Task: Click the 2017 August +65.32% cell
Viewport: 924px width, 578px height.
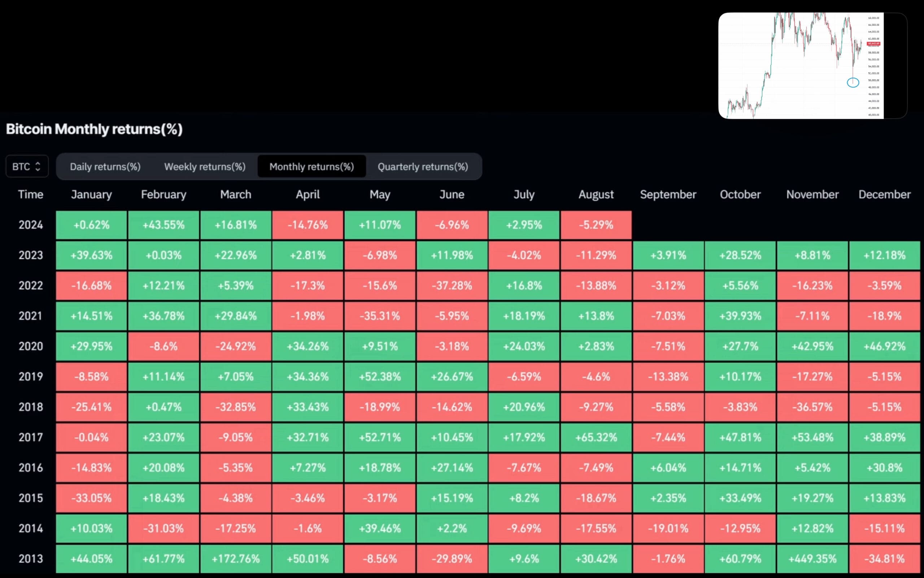Action: (596, 437)
